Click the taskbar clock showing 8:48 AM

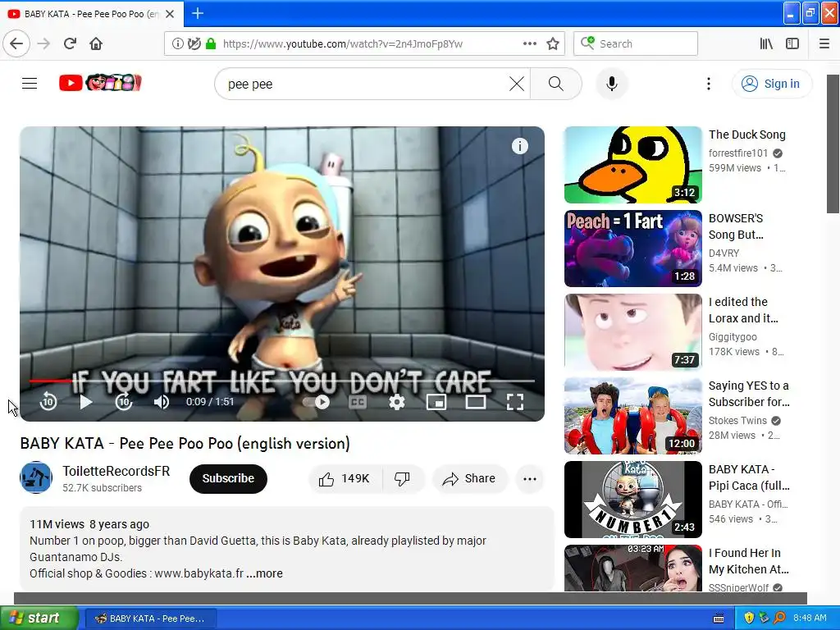click(x=810, y=618)
